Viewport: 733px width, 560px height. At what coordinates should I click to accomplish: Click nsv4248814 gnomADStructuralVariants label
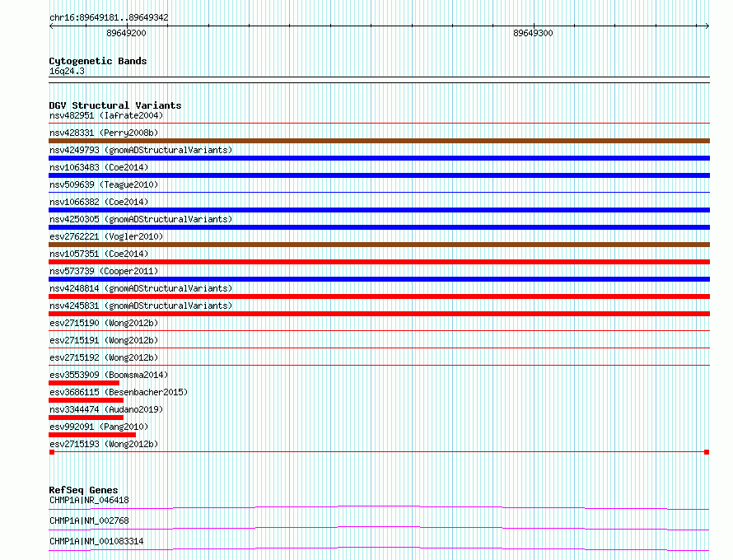coord(141,288)
